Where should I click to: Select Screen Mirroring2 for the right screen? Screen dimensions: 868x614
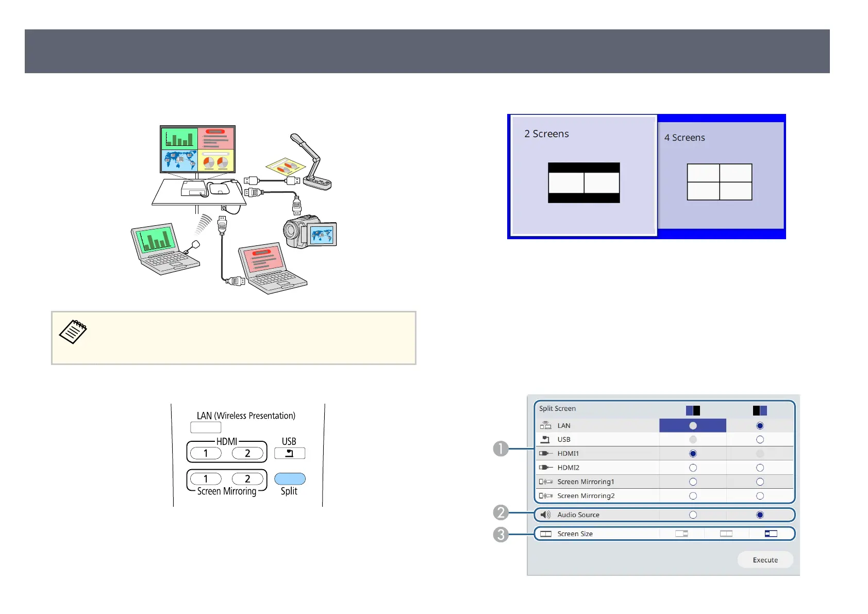(x=760, y=496)
